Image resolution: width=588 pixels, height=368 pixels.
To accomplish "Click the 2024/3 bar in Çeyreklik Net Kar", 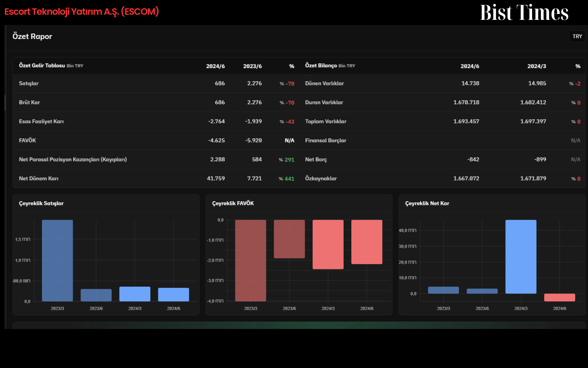I will [x=521, y=257].
